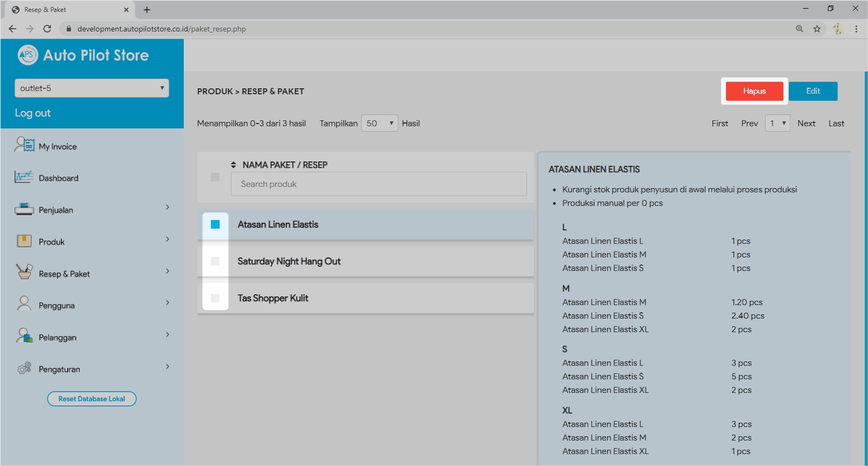Click the Pelanggan customer icon
The image size is (868, 466).
(x=24, y=336)
